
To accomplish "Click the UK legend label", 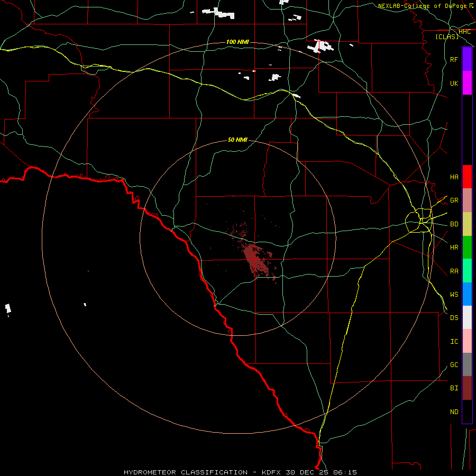I will point(454,83).
